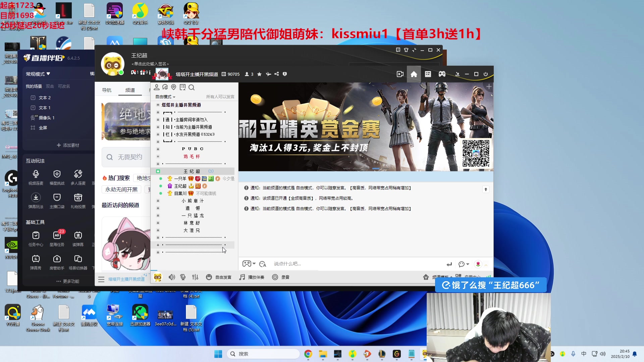Screen dimensions: 644x362
Task: Open Windows Start menu on taskbar
Action: 218,354
